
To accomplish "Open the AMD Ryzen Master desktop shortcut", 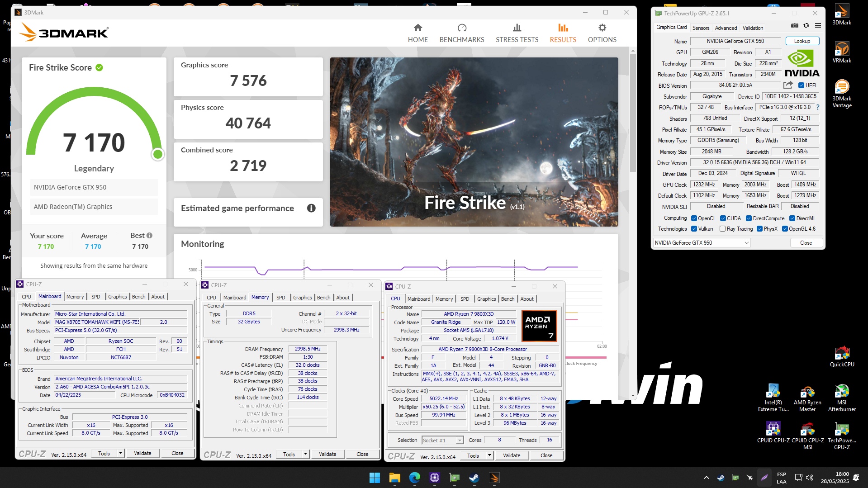I will point(807,398).
